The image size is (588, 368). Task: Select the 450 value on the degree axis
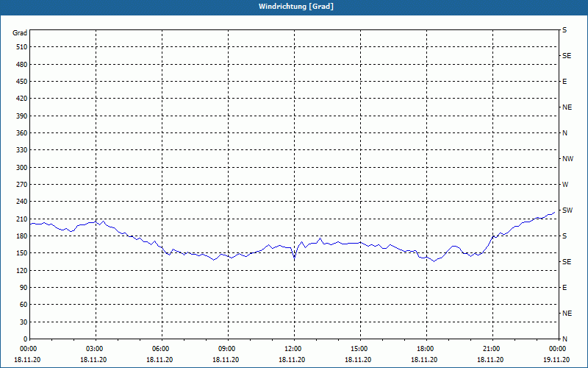[21, 82]
